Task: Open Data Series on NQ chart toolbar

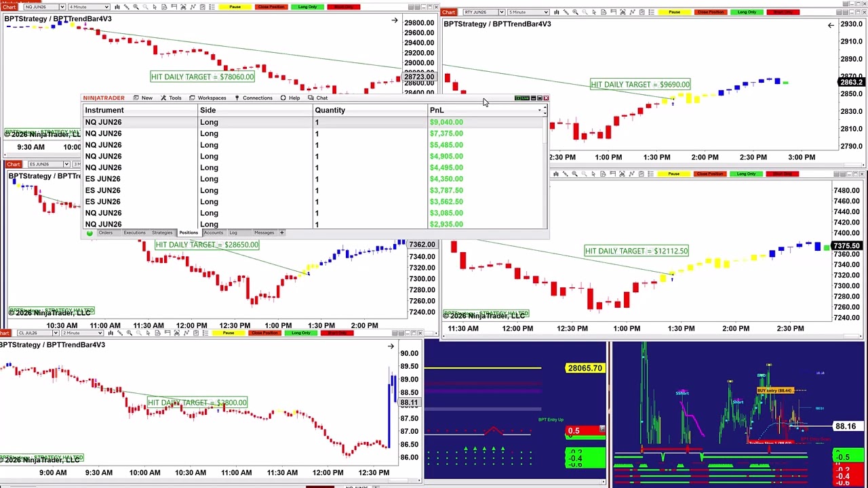Action: point(183,7)
